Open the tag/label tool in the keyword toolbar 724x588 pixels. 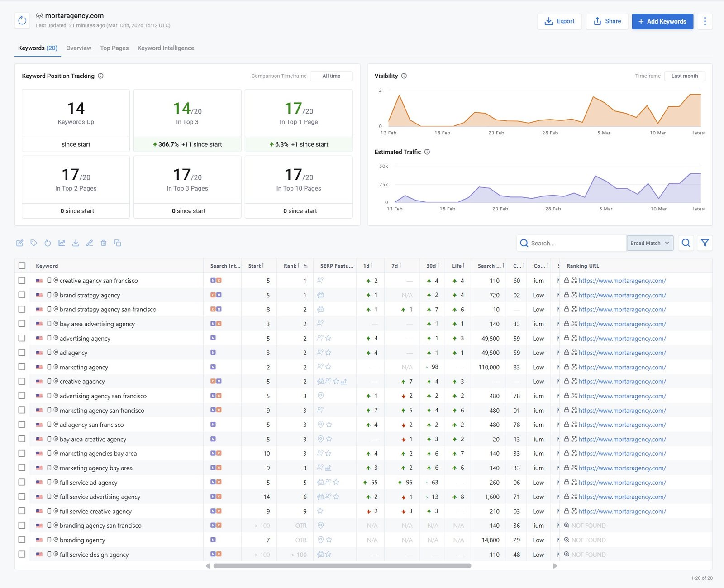click(33, 243)
